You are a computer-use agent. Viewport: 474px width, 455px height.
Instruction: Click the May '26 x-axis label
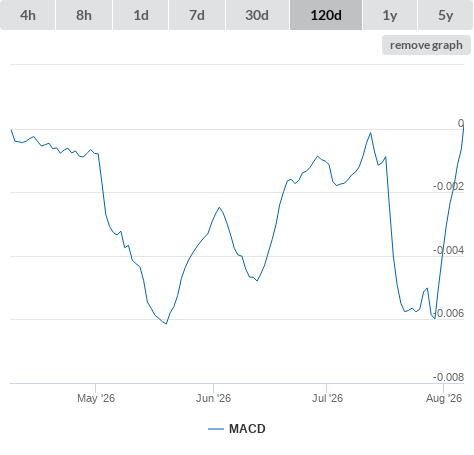coord(96,398)
